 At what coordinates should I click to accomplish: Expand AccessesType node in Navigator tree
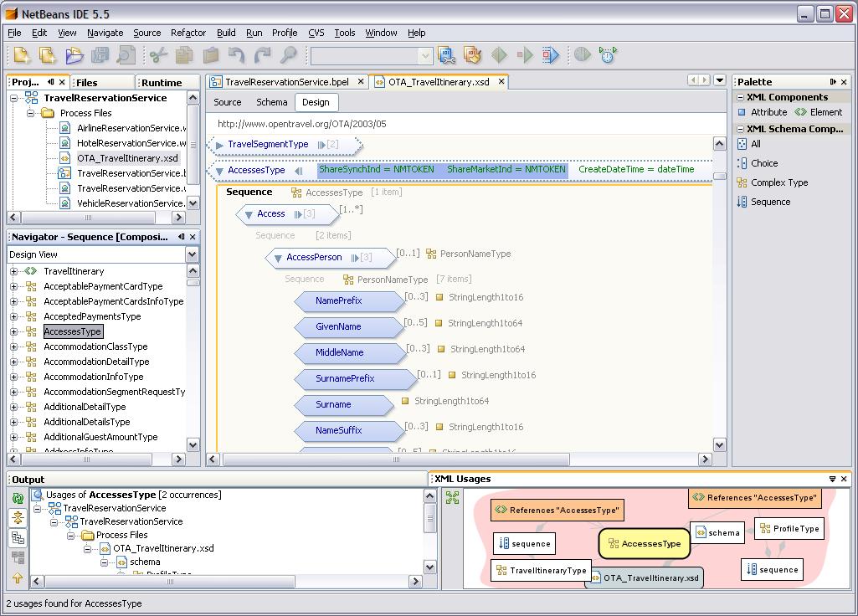point(13,331)
